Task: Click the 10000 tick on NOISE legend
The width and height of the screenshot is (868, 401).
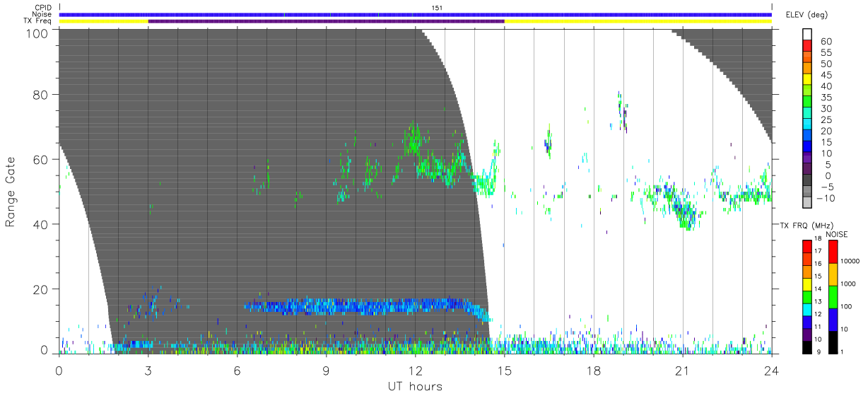Action: [x=850, y=261]
